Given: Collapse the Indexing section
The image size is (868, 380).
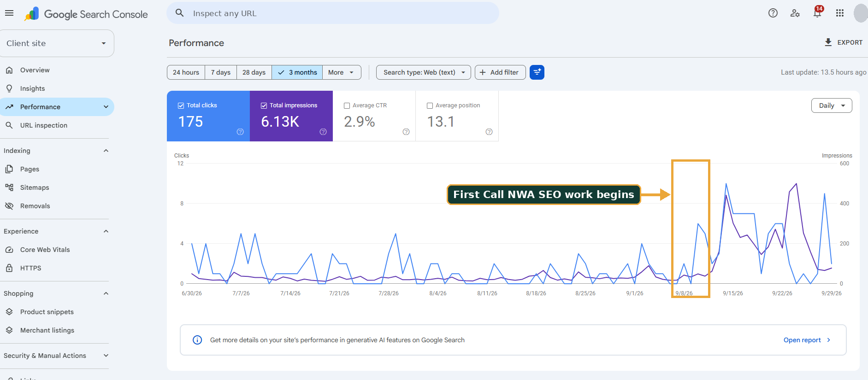Looking at the screenshot, I should pos(106,151).
